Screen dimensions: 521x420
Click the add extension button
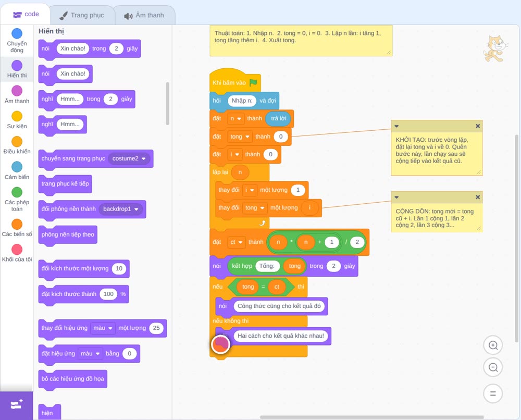[17, 405]
